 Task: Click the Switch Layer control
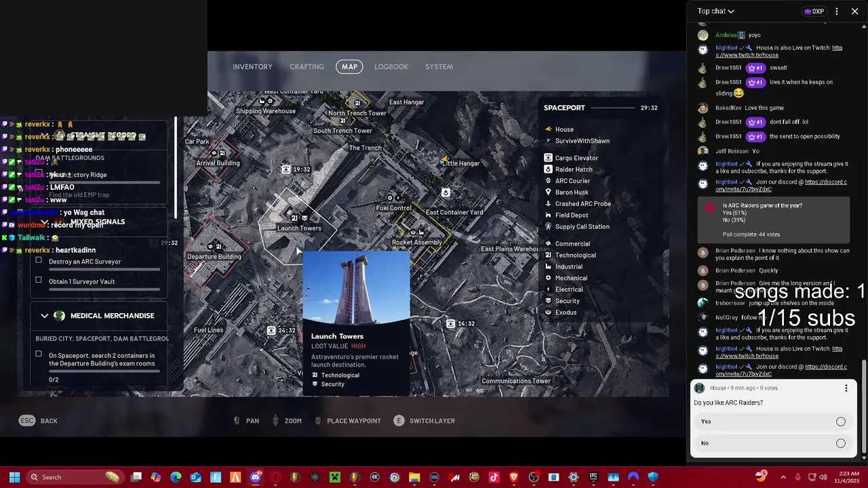(424, 421)
